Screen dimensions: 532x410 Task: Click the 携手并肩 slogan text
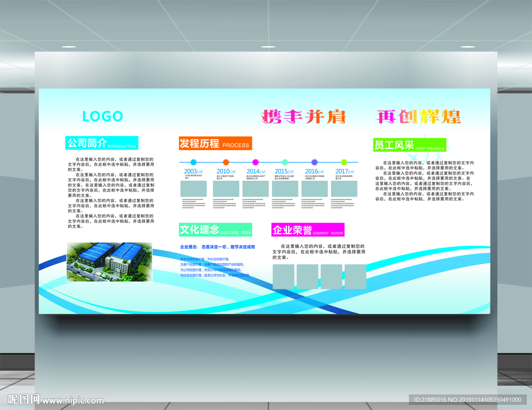[x=303, y=117]
